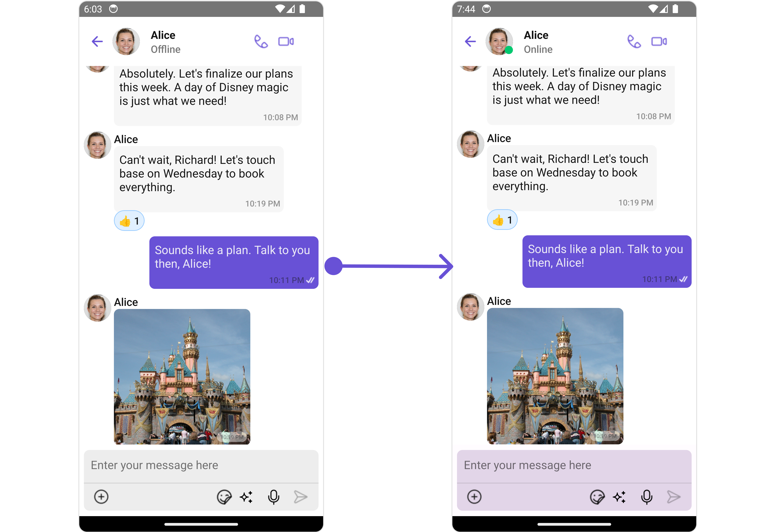Tap the "Online" status text under Alice's name

pyautogui.click(x=538, y=49)
